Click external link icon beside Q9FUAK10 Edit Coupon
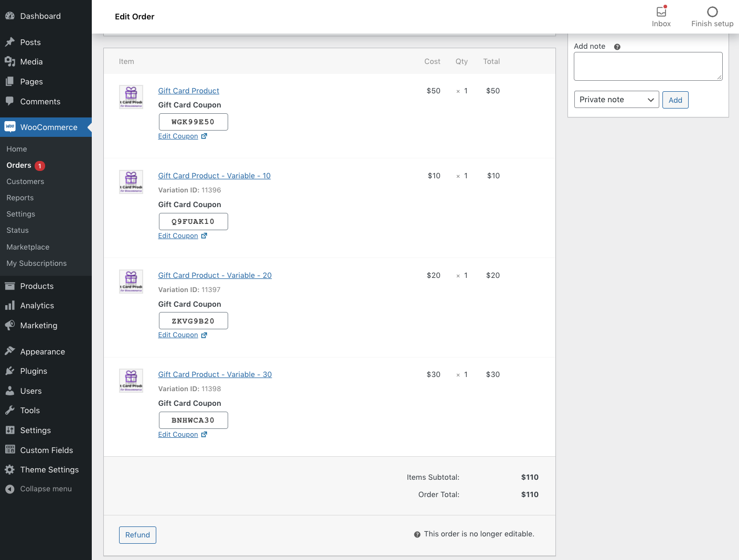739x560 pixels. pyautogui.click(x=204, y=236)
